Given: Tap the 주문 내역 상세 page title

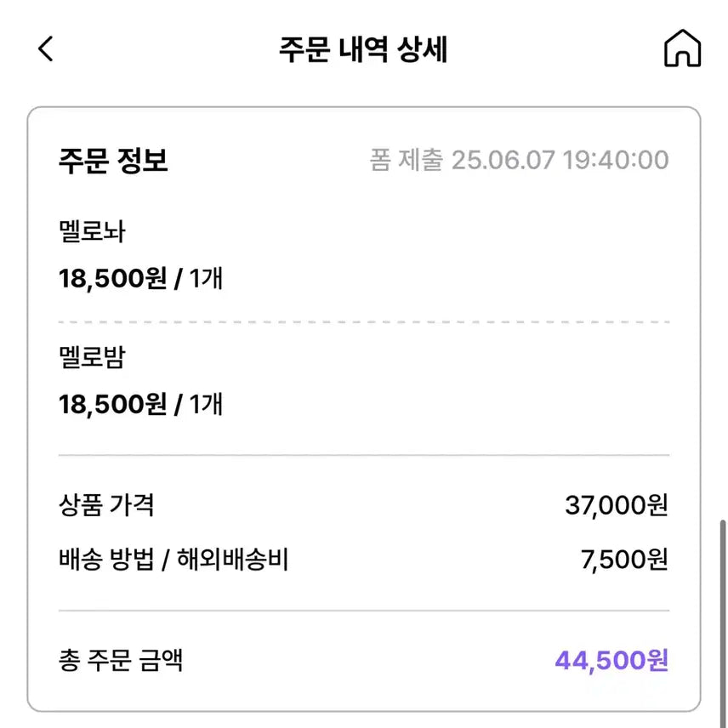Looking at the screenshot, I should (x=363, y=49).
